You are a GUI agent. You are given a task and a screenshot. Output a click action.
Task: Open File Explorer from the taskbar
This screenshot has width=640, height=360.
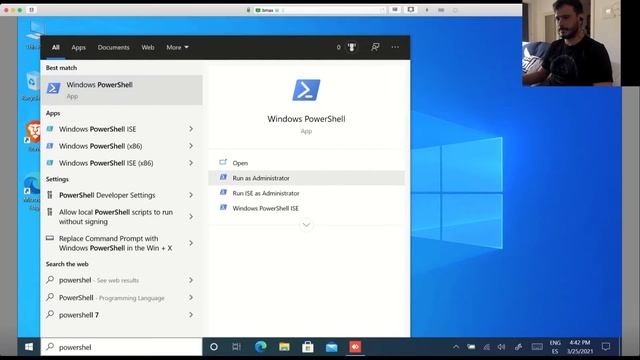click(284, 347)
